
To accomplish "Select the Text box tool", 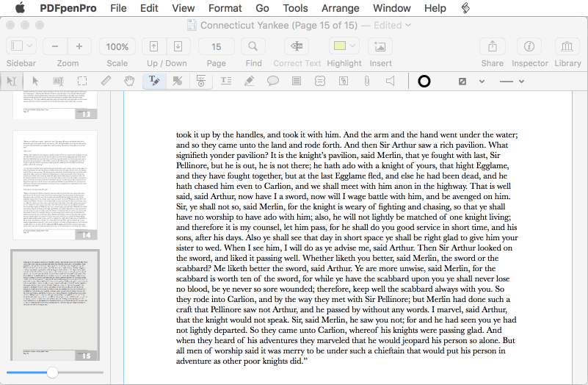I will coord(226,81).
